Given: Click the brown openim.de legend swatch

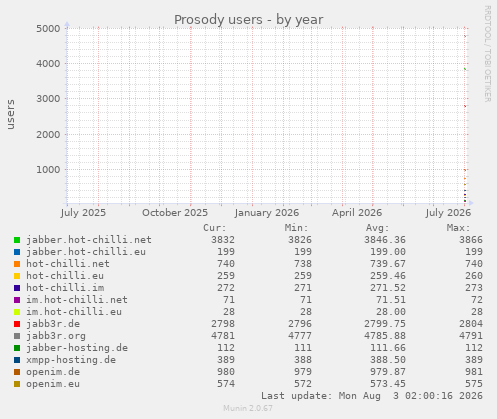Looking at the screenshot, I should point(17,372).
